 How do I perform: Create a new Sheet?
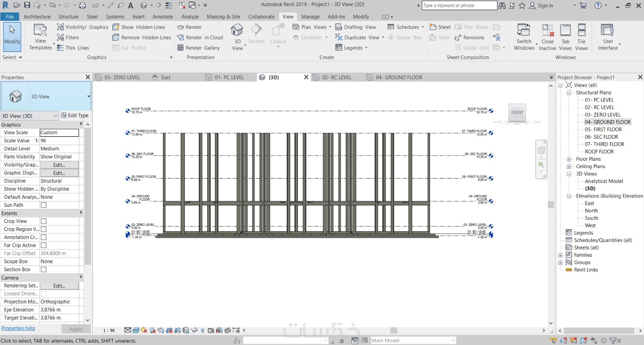(x=440, y=27)
